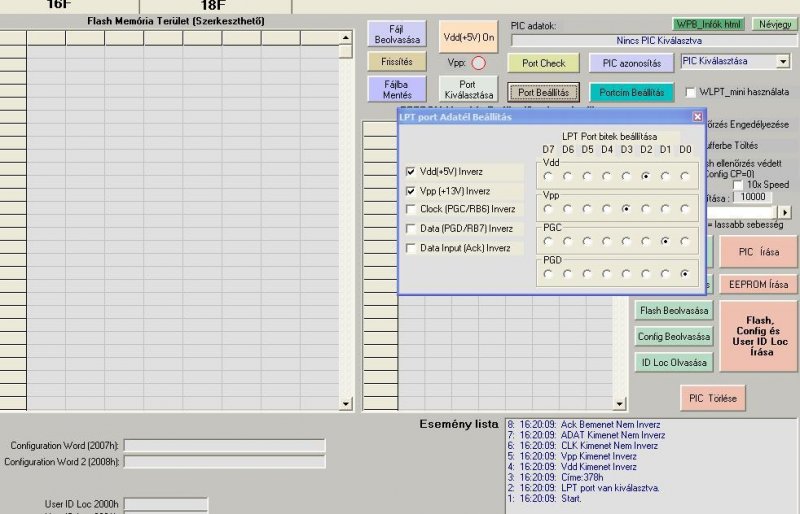Click the Fájl Beolvasása button
This screenshot has height=514, width=800.
[397, 34]
